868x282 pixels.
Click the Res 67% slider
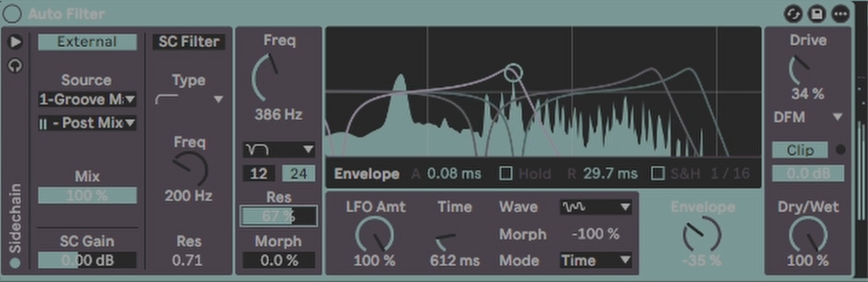[x=278, y=216]
